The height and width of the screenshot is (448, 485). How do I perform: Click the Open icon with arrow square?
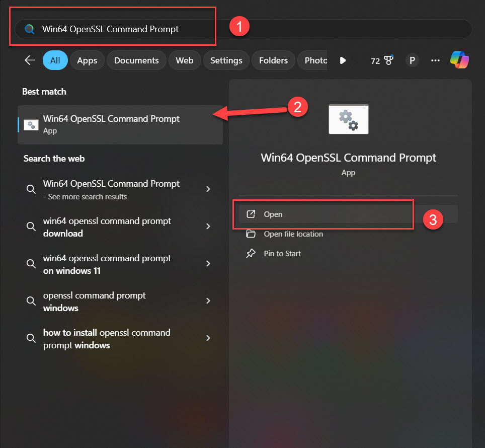click(251, 214)
